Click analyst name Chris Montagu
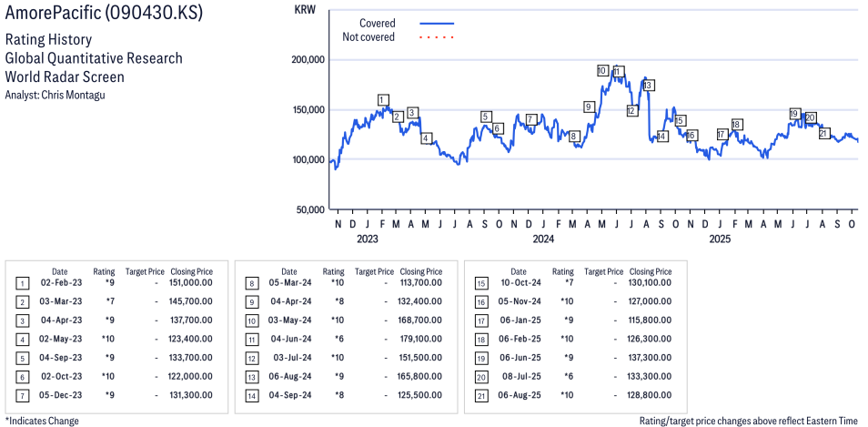This screenshot has height=427, width=868. (x=56, y=95)
